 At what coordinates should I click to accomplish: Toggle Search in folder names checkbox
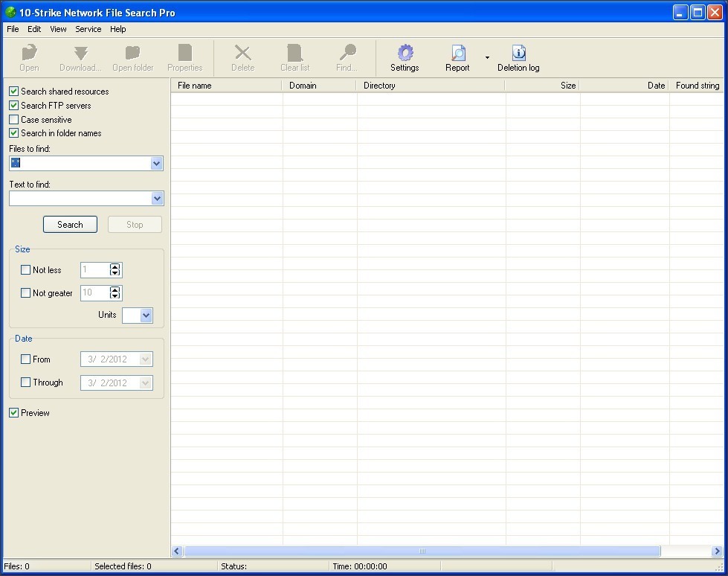click(14, 133)
